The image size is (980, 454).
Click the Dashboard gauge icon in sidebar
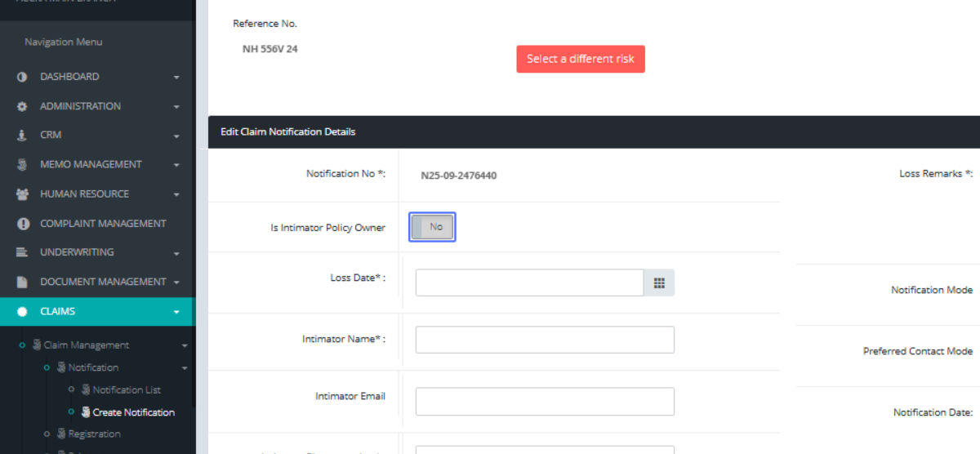pos(22,77)
